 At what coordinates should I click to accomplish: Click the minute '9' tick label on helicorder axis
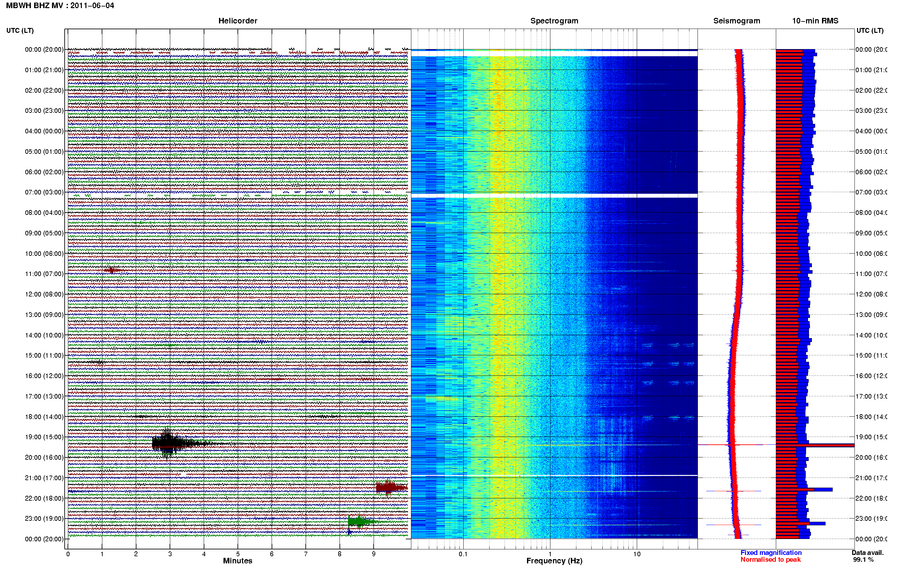[374, 554]
